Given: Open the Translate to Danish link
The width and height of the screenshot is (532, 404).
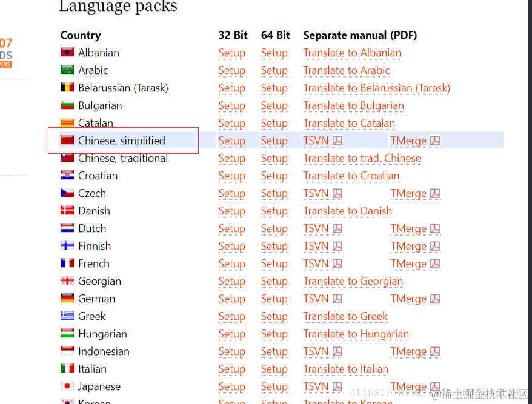Looking at the screenshot, I should 347,211.
